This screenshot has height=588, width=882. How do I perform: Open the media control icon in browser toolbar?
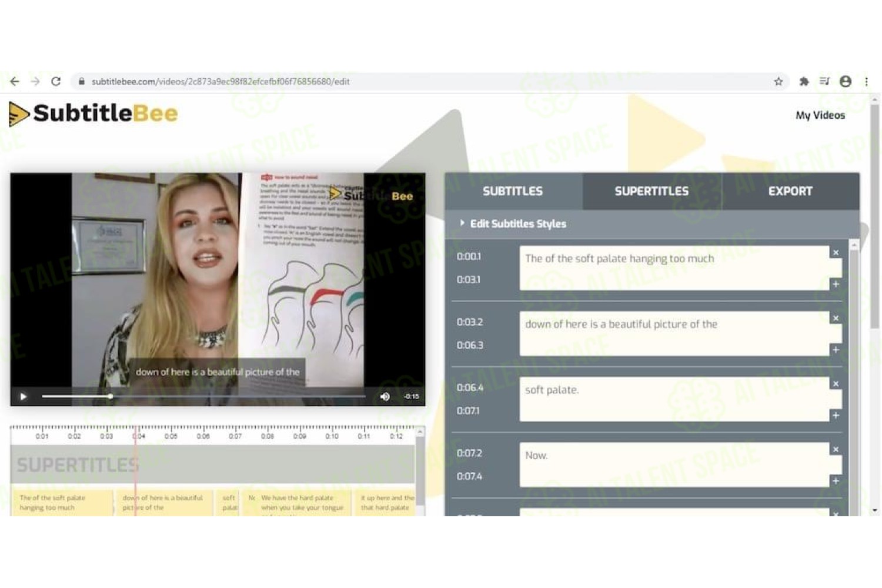pos(824,82)
